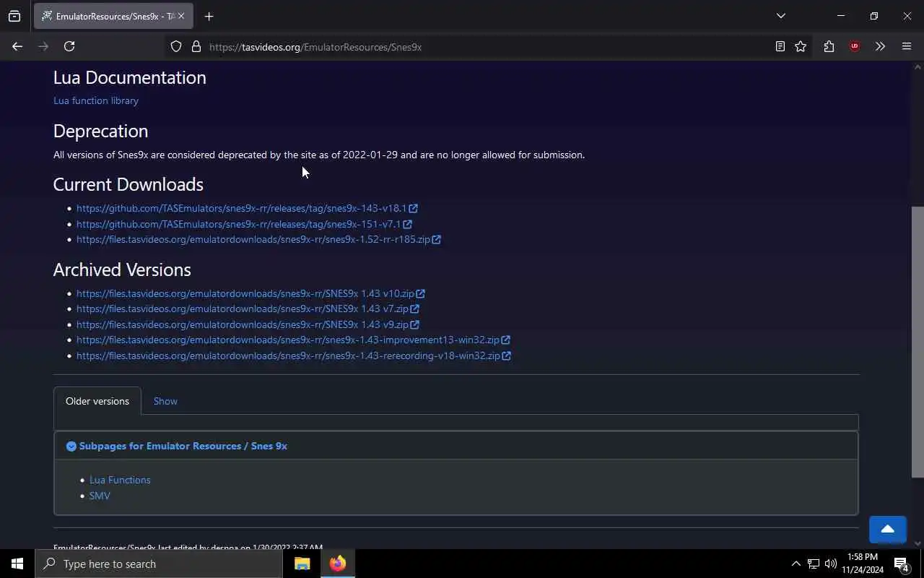
Task: Open the notification center icon
Action: 902,564
